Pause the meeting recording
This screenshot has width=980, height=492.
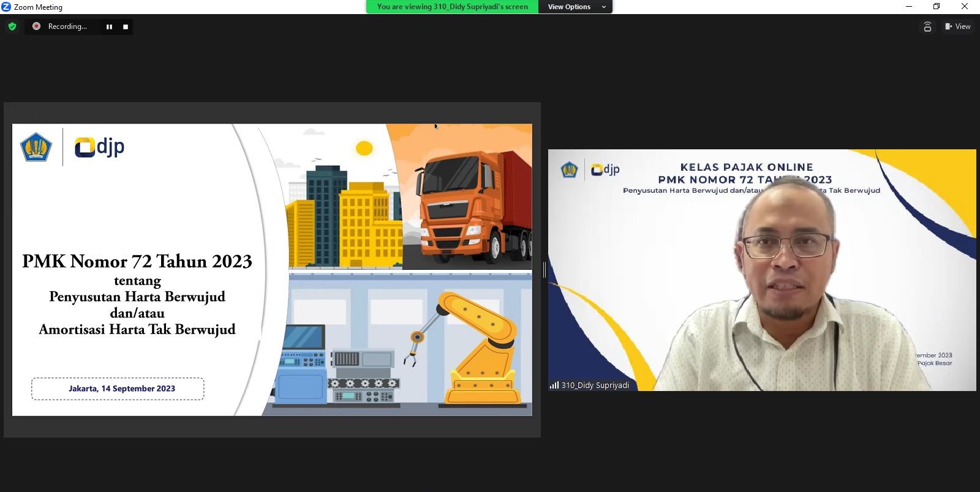tap(109, 27)
